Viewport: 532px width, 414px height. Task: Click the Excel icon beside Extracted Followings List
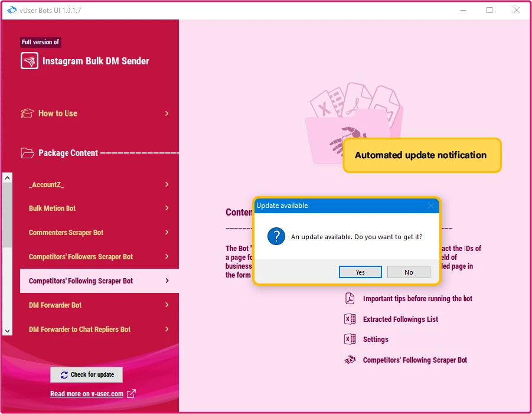coord(350,319)
